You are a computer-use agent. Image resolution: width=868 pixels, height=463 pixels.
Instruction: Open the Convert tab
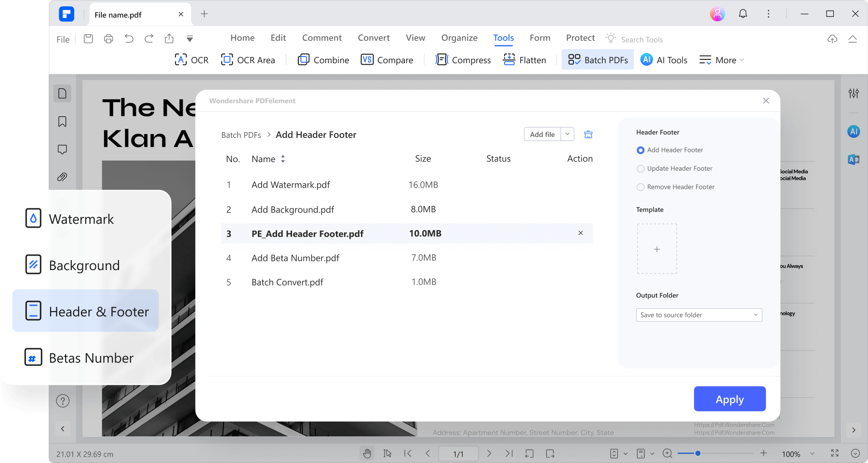point(374,38)
